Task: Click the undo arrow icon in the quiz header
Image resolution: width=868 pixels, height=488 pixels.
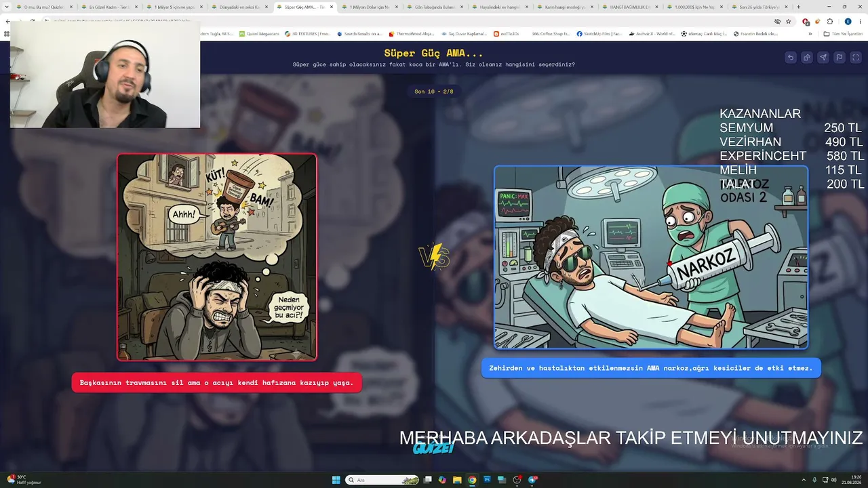Action: coord(791,58)
